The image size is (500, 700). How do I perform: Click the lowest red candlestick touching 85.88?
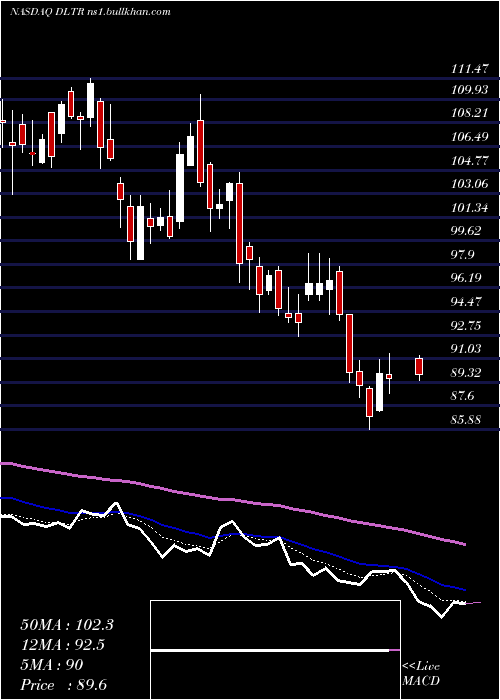click(369, 407)
